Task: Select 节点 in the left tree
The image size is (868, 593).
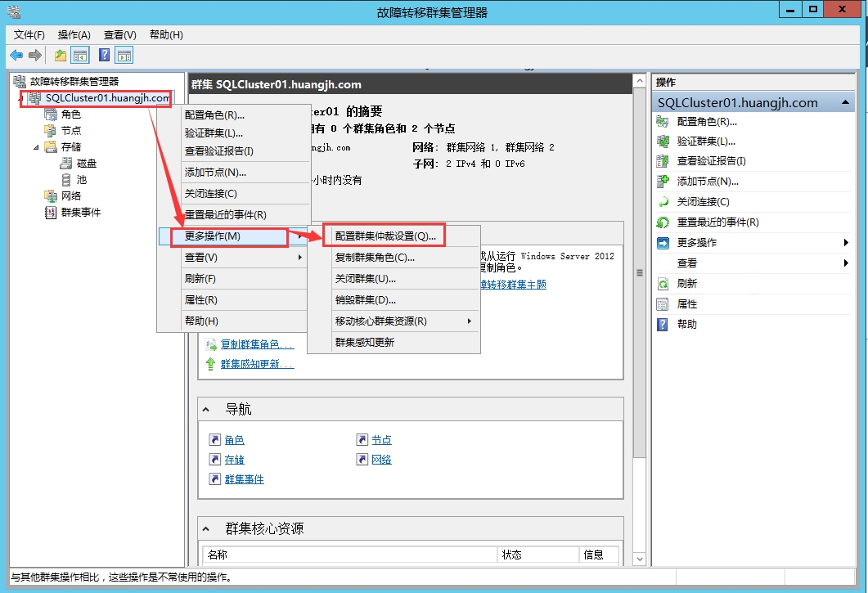Action: [x=71, y=130]
